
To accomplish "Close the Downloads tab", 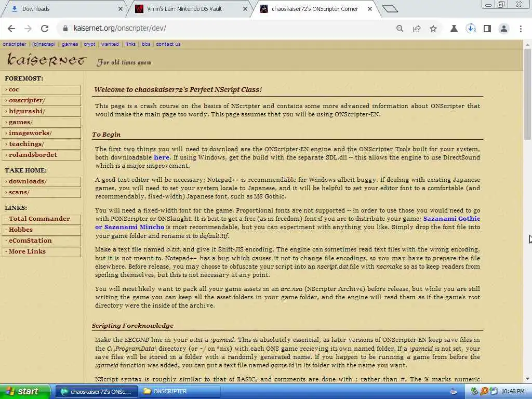I will click(x=121, y=9).
